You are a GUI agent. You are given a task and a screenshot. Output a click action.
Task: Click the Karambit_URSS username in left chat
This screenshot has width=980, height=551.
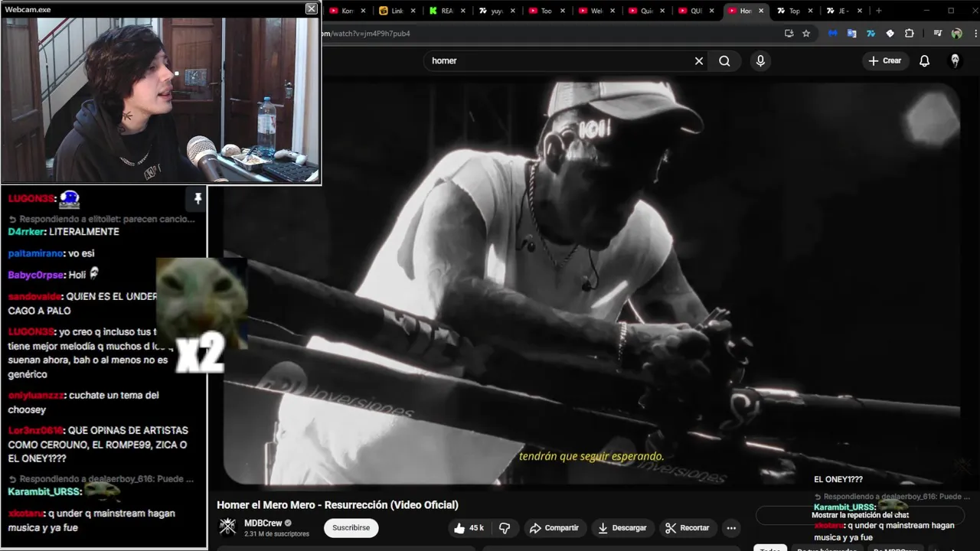click(x=44, y=492)
